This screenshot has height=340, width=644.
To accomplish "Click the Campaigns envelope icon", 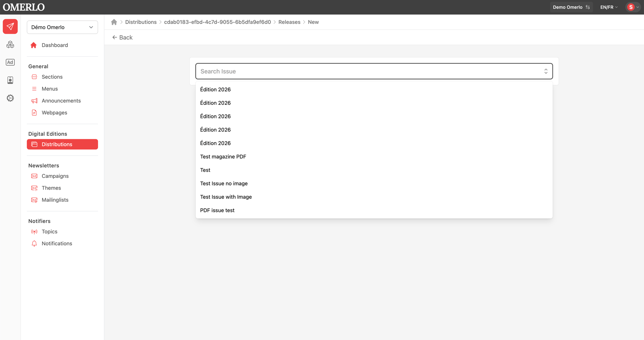I will point(34,176).
